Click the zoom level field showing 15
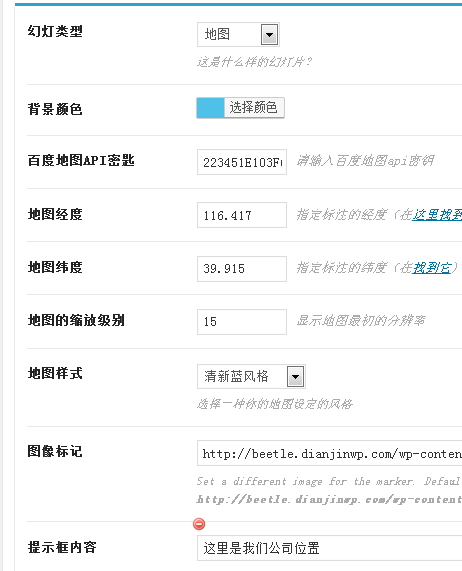This screenshot has width=462, height=571. pyautogui.click(x=242, y=322)
